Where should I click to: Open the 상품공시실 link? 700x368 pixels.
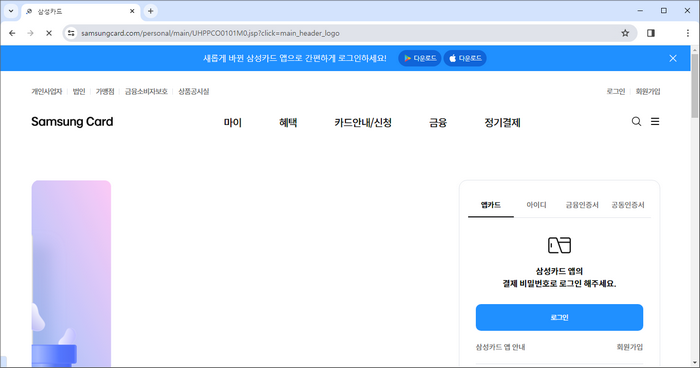pos(194,92)
